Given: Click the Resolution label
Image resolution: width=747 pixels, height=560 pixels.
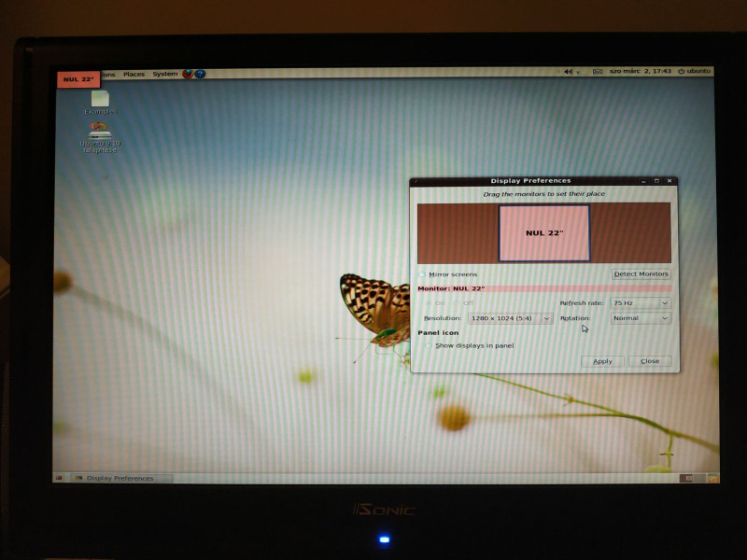Looking at the screenshot, I should (x=443, y=318).
